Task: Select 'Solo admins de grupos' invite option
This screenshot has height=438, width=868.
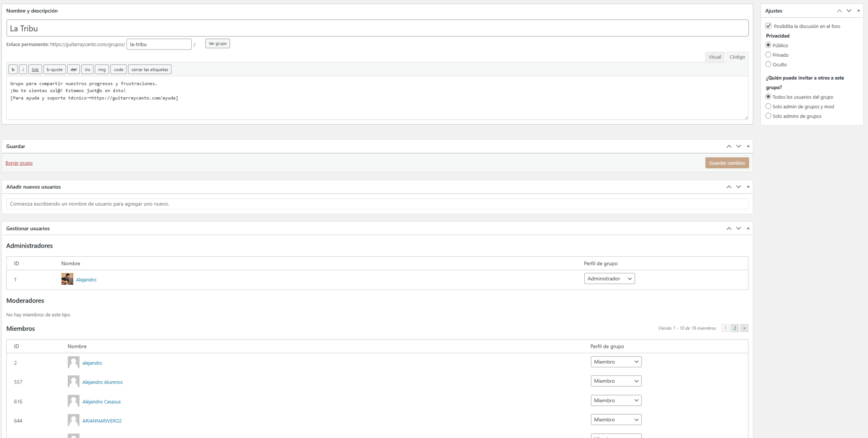Action: pos(768,116)
